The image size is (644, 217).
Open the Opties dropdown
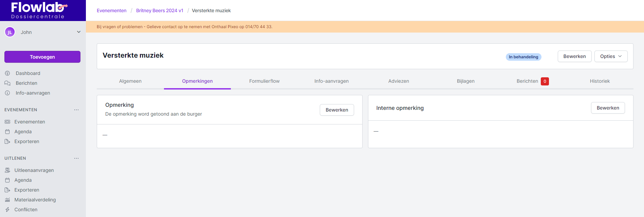(x=611, y=56)
